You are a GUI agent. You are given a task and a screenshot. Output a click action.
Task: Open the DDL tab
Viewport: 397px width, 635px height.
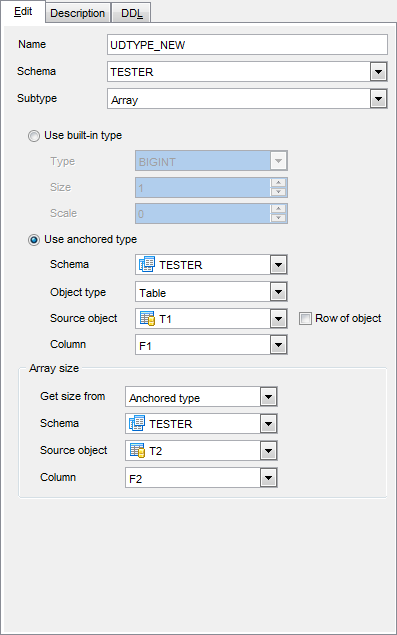pos(131,13)
